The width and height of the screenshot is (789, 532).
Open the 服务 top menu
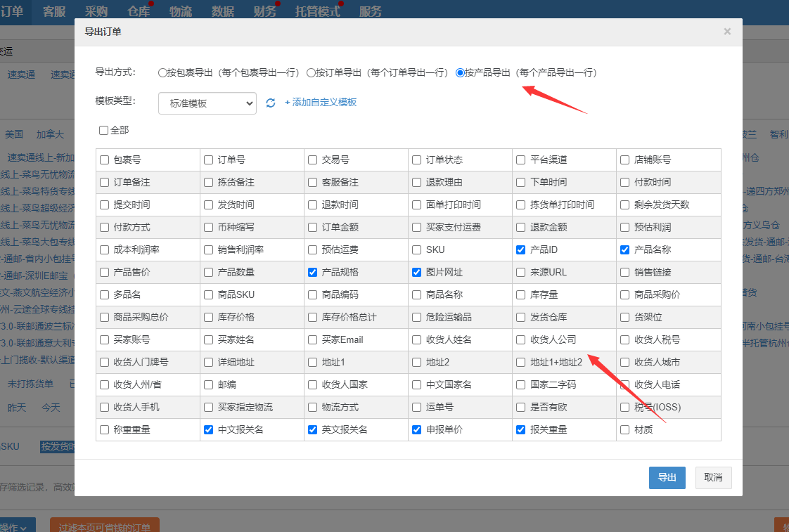click(x=371, y=11)
